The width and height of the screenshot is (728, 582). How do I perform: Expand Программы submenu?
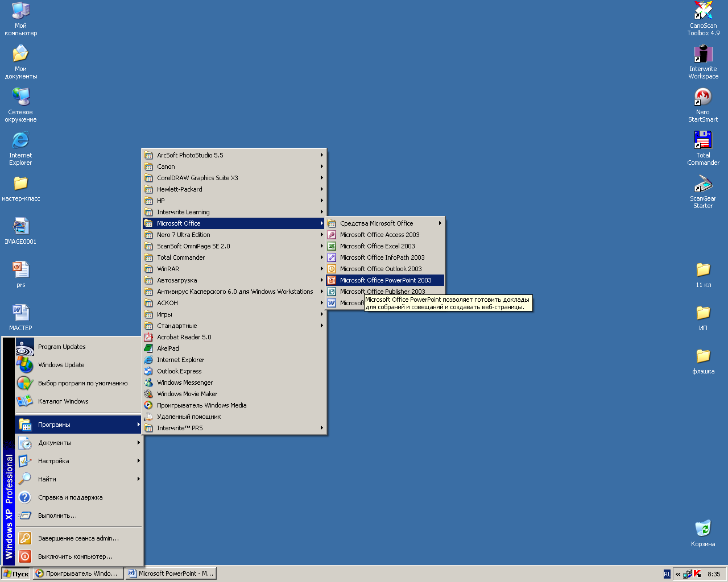pos(78,425)
